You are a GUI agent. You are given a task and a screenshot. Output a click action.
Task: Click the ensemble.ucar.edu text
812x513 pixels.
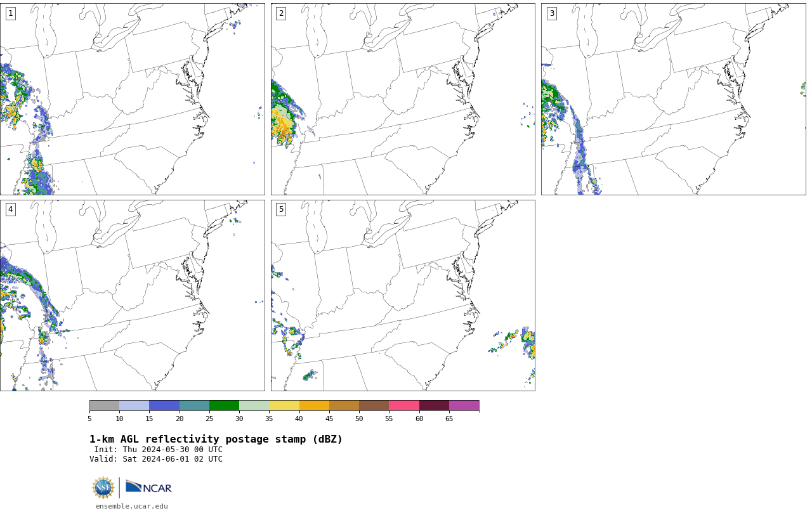pos(132,506)
